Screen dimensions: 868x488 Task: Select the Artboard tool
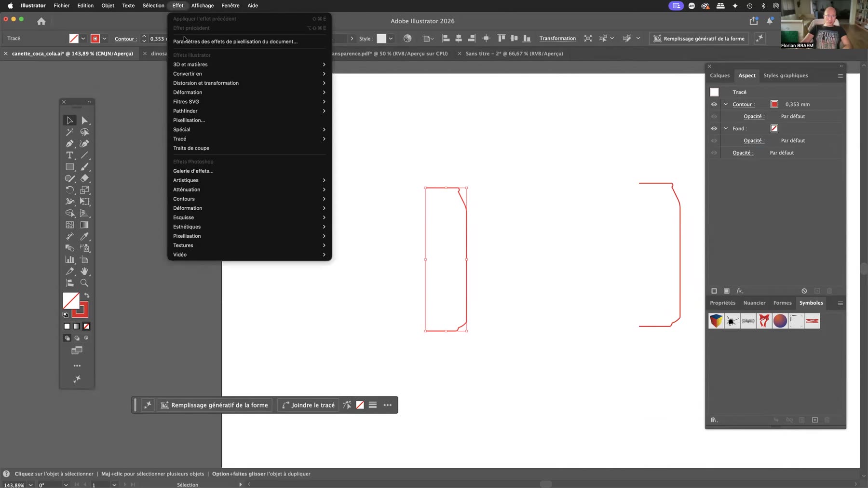coord(85,259)
